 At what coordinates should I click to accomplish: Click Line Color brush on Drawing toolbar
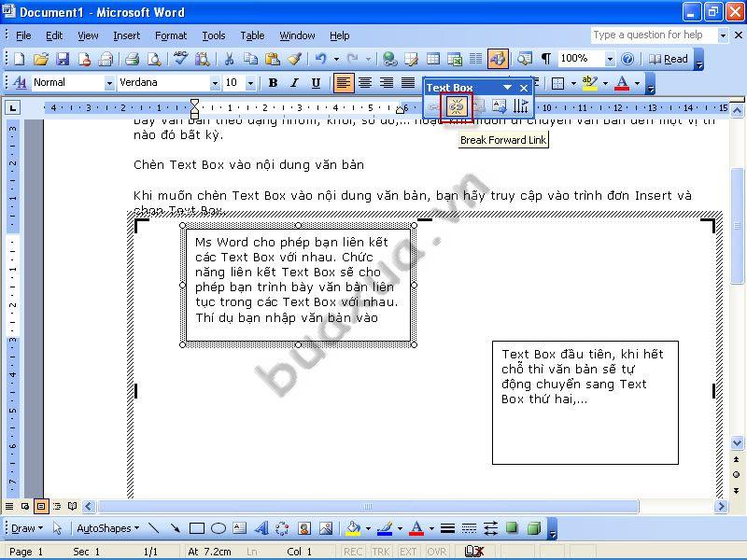(x=385, y=528)
